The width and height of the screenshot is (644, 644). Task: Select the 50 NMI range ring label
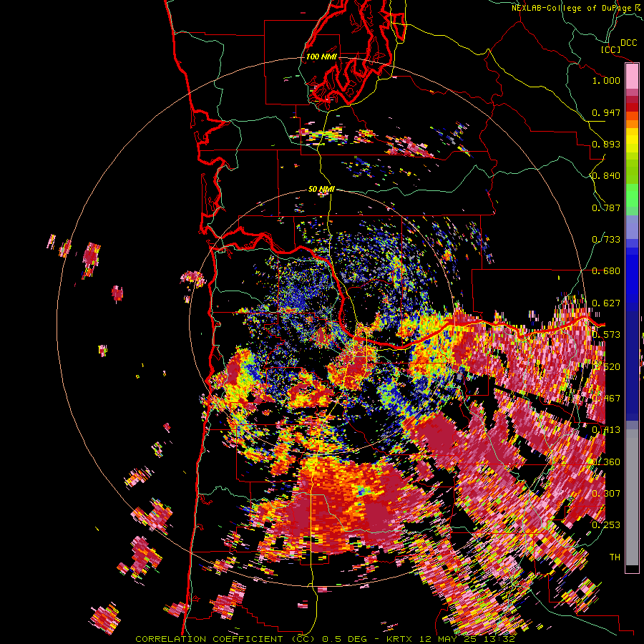(x=321, y=189)
